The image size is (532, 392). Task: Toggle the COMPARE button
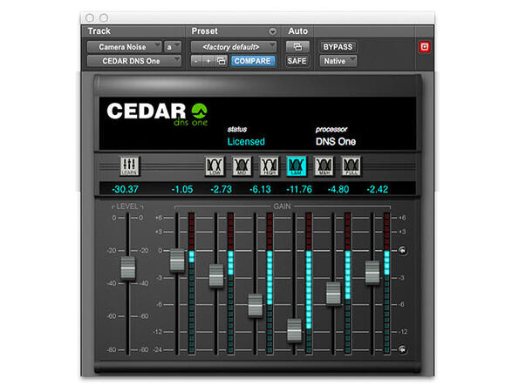pyautogui.click(x=252, y=61)
